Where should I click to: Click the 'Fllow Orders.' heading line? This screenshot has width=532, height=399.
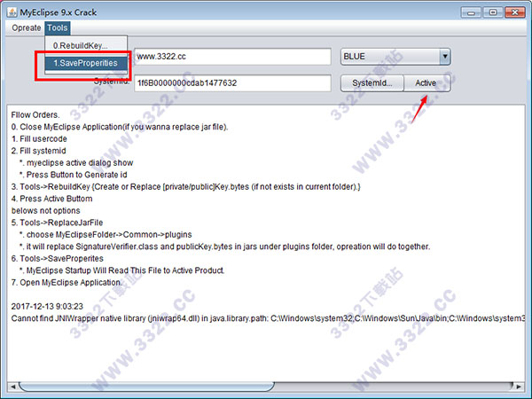(35, 114)
